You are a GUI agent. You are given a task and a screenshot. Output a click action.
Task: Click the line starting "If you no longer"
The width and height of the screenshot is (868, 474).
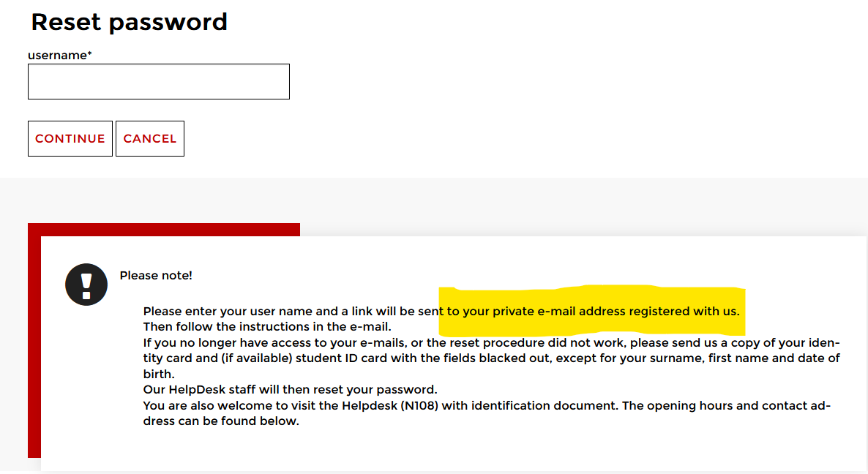tap(490, 342)
